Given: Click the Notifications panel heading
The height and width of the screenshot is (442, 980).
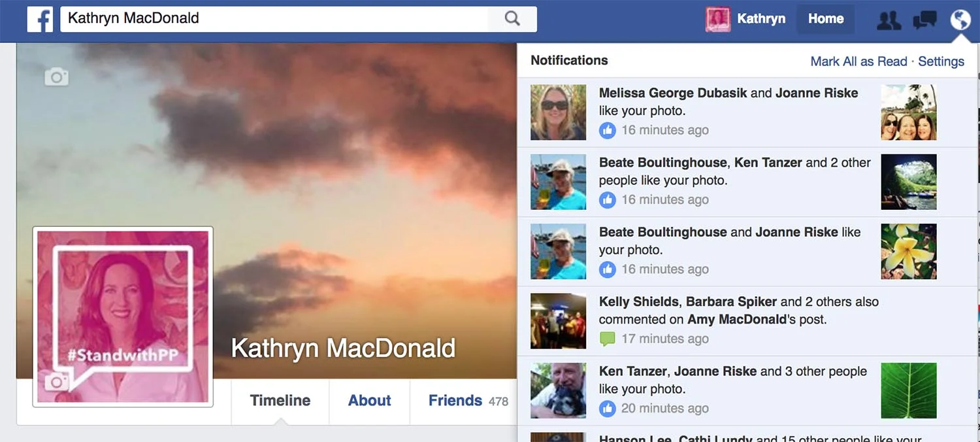Looking at the screenshot, I should [x=569, y=60].
